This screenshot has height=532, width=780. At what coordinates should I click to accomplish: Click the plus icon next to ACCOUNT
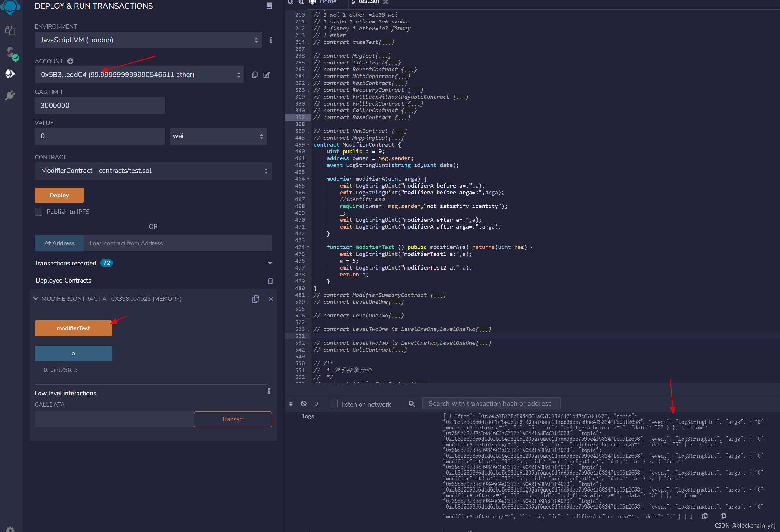tap(70, 61)
